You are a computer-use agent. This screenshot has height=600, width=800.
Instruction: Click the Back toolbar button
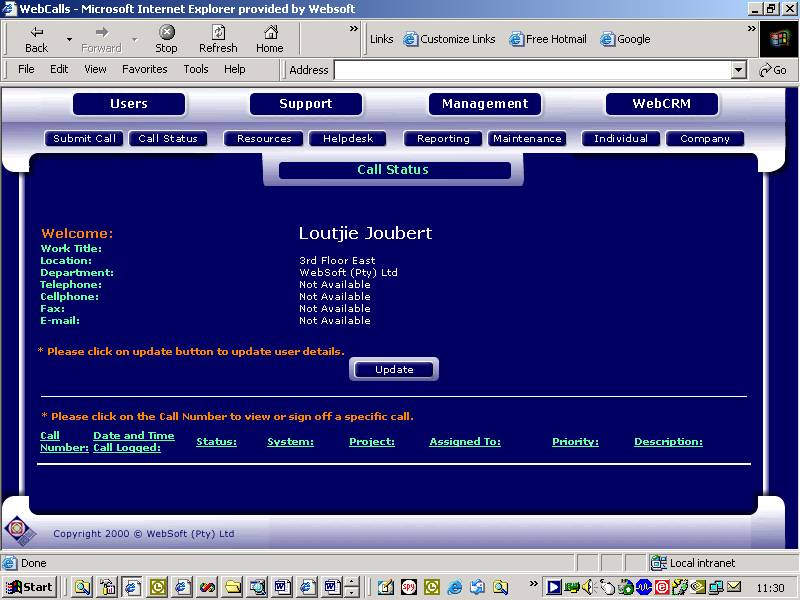click(x=36, y=39)
